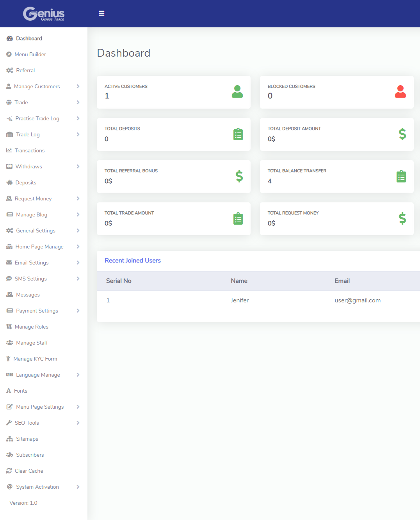420x520 pixels.
Task: Click the Total Referral Bonus dollar icon
Action: click(x=239, y=177)
